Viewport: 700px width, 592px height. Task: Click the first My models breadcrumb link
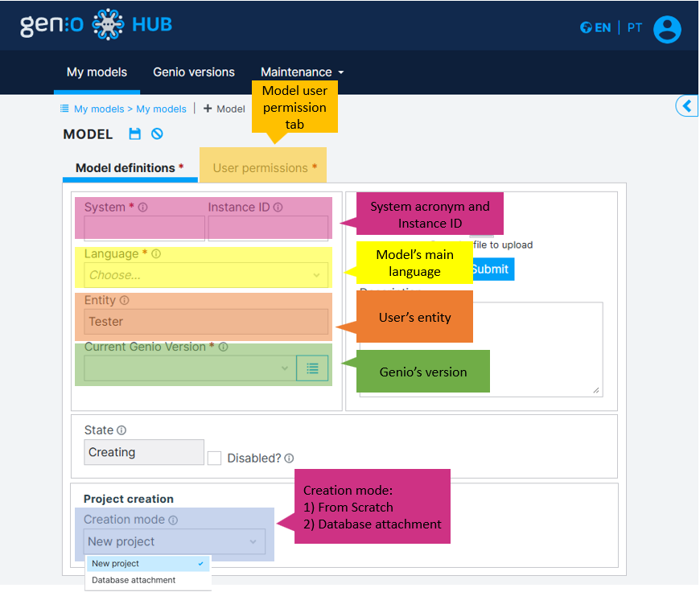coord(99,109)
